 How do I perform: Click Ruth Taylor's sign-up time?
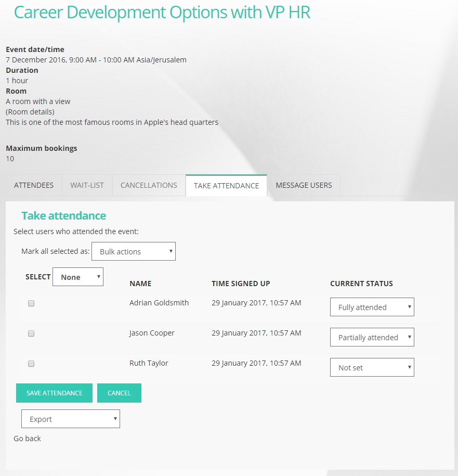click(x=256, y=363)
